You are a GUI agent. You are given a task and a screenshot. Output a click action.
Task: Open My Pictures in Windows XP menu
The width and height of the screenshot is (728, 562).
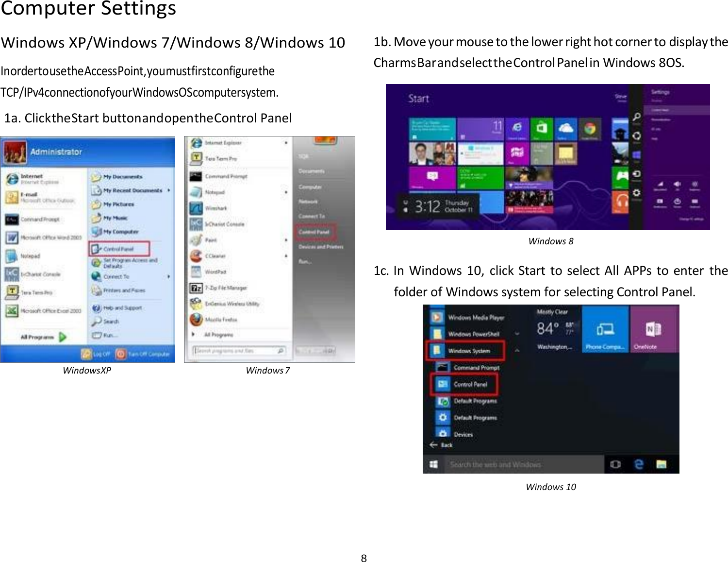point(113,204)
